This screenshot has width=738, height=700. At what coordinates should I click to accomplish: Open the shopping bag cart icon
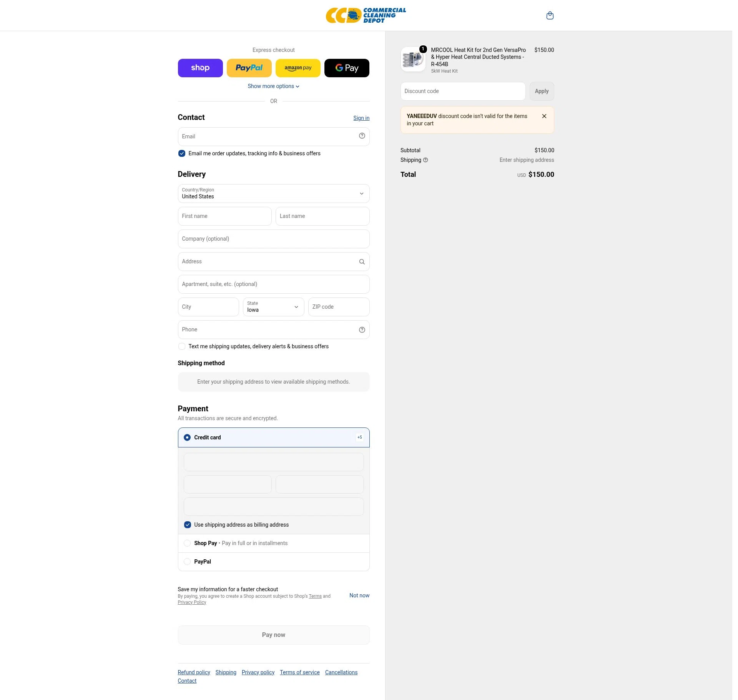click(x=550, y=15)
